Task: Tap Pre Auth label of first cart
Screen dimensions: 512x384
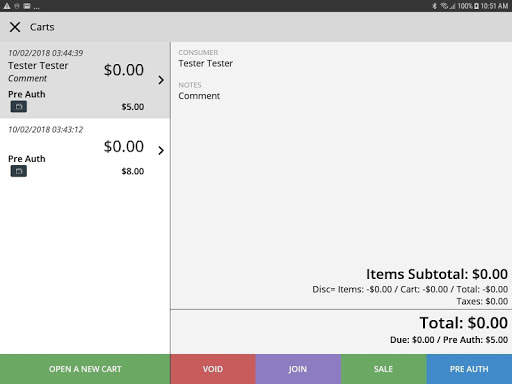Action: [27, 94]
